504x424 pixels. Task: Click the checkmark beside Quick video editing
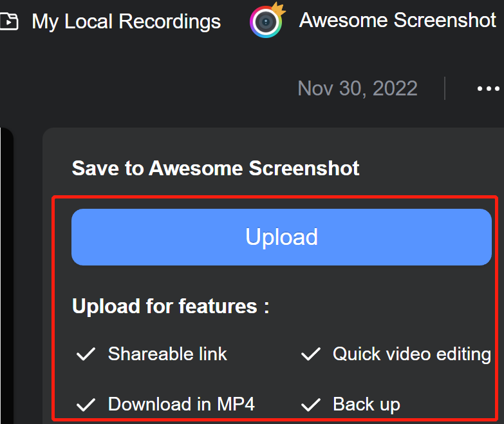click(310, 354)
